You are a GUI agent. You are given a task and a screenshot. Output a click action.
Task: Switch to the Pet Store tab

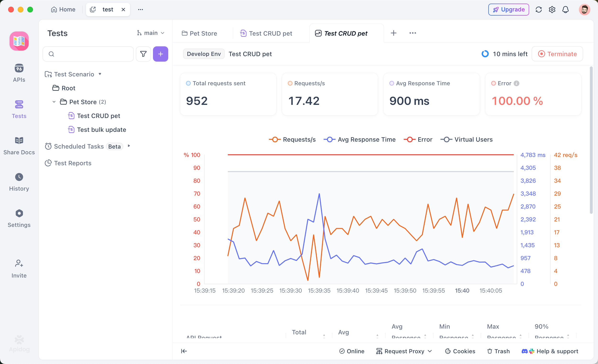pos(200,33)
